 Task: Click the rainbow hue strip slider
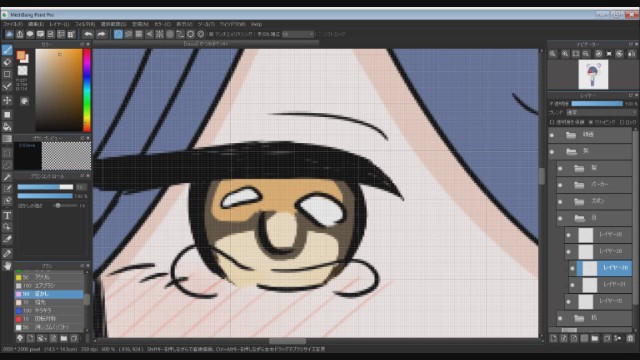87,90
